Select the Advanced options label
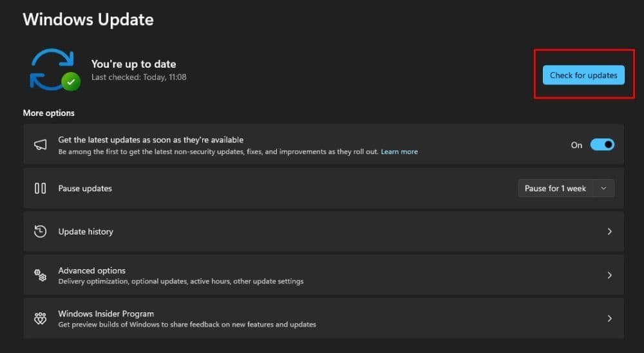 coord(92,271)
